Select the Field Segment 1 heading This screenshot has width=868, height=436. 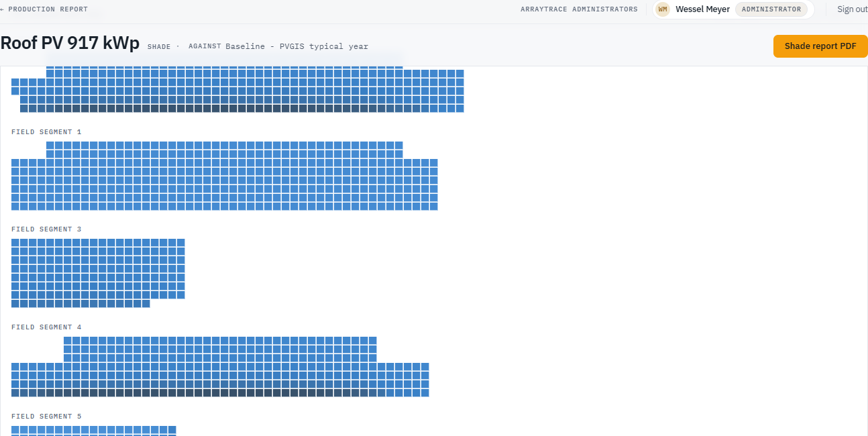(x=46, y=132)
